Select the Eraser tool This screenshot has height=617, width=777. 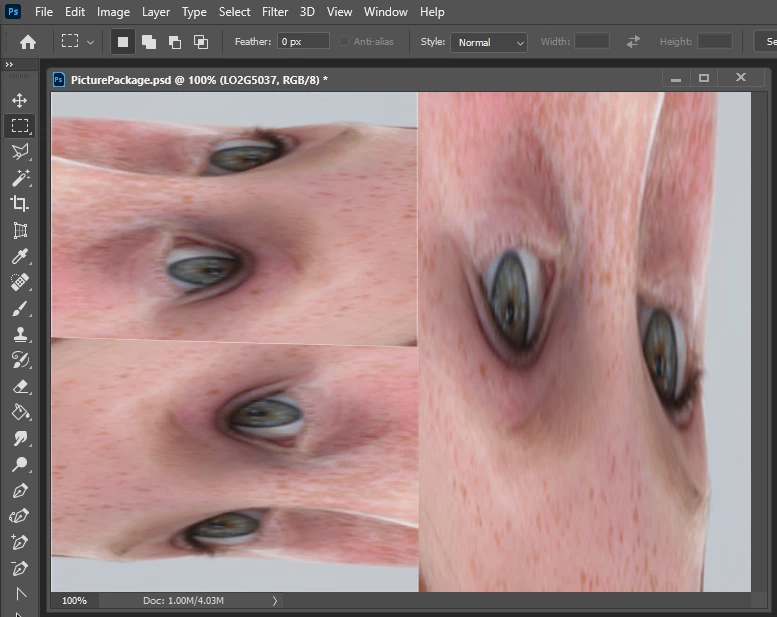[x=20, y=386]
